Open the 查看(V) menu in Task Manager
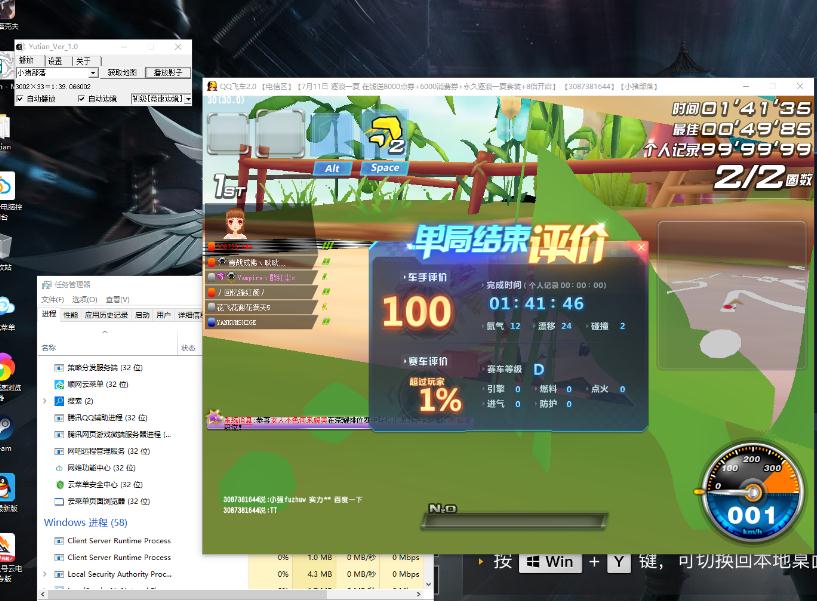Image resolution: width=817 pixels, height=601 pixels. point(118,300)
